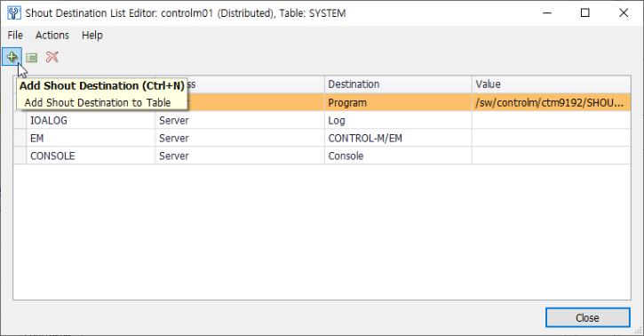Open the File menu
The image size is (644, 336).
tap(15, 36)
